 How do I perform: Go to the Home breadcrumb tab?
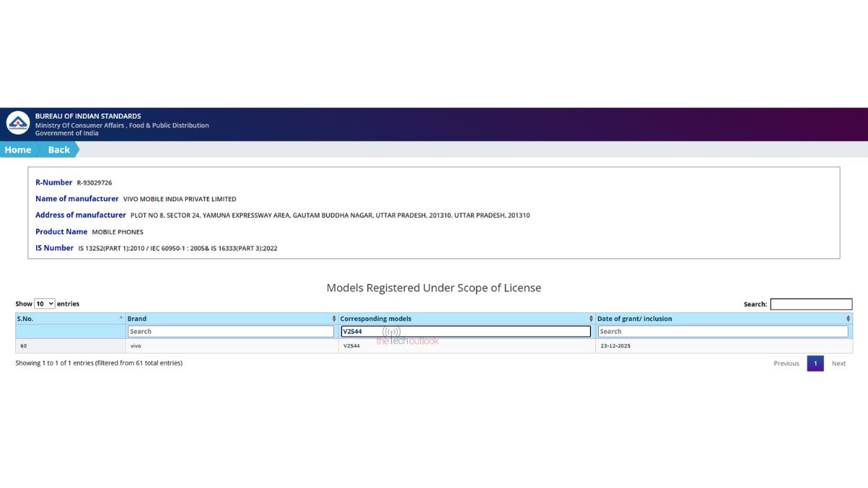click(x=18, y=150)
